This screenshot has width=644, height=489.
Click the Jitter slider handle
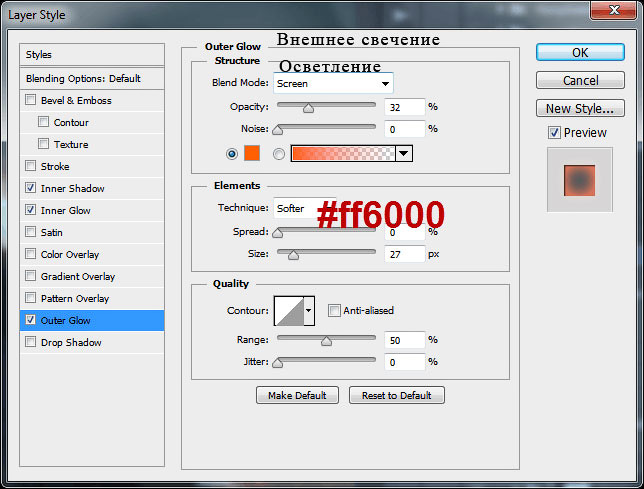coord(278,363)
